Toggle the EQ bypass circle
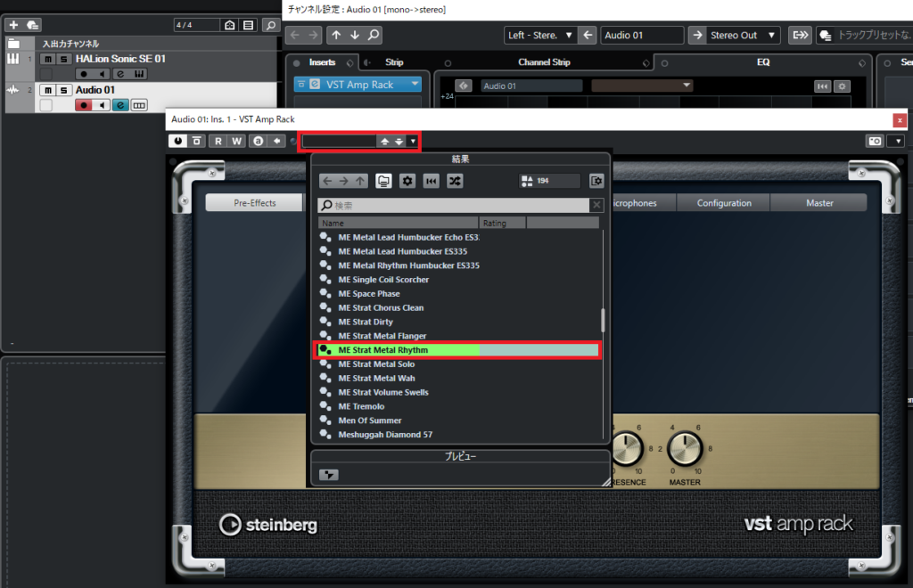The height and width of the screenshot is (588, 913). coord(664,63)
